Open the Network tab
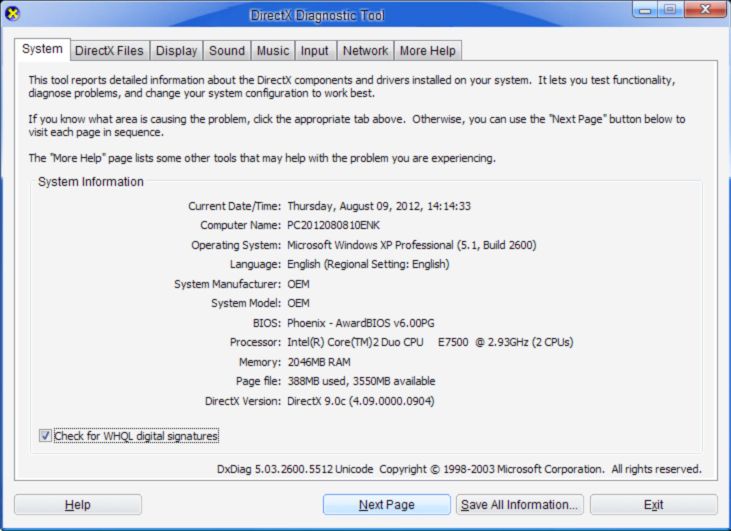731x531 pixels. tap(365, 51)
